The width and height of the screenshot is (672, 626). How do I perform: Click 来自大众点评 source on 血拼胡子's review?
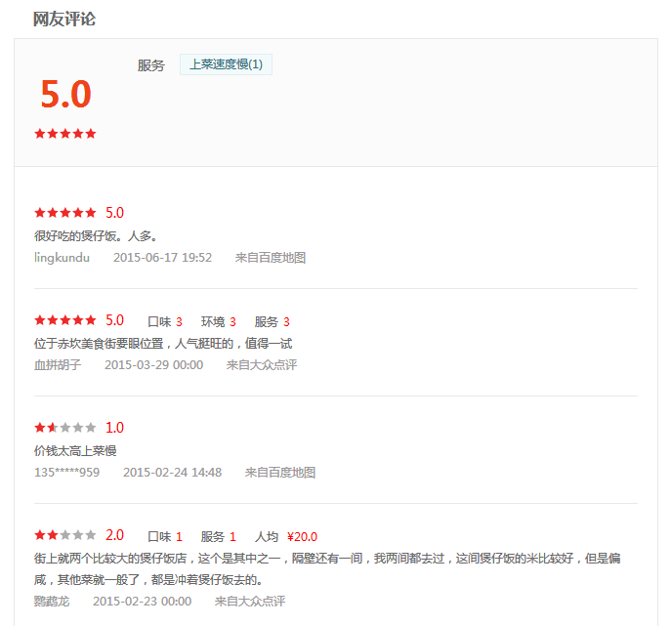pyautogui.click(x=262, y=365)
